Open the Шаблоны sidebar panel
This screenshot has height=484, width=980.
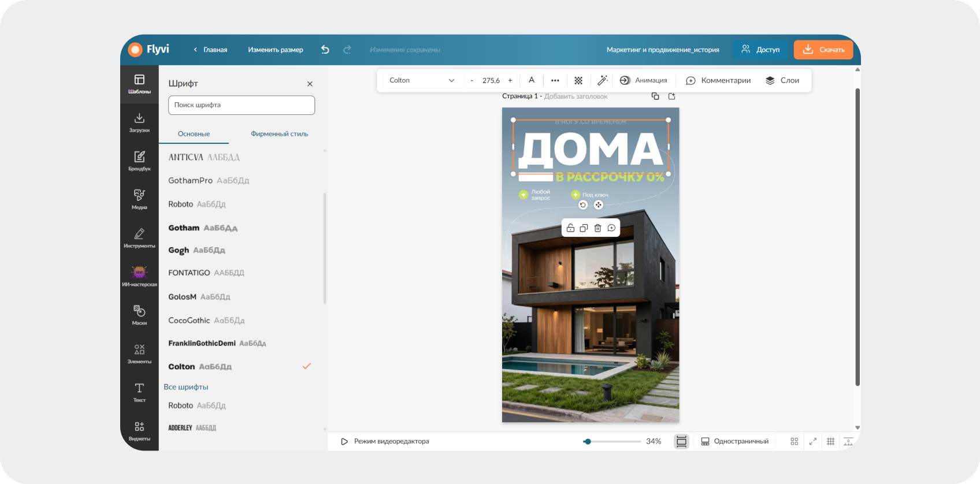139,84
